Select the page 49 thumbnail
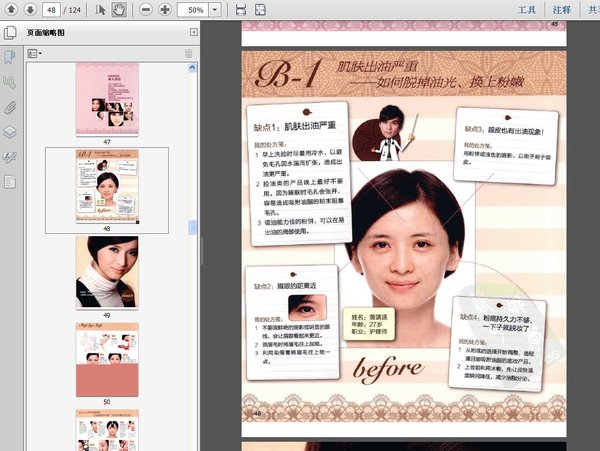 click(x=107, y=270)
